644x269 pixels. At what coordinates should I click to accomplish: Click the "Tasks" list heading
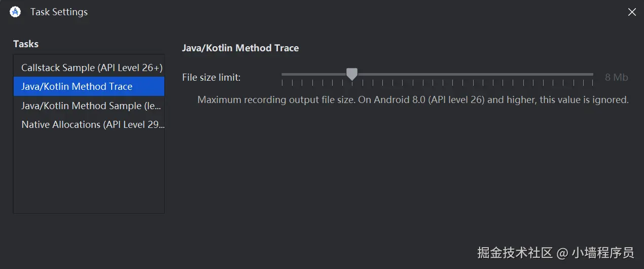click(x=26, y=44)
